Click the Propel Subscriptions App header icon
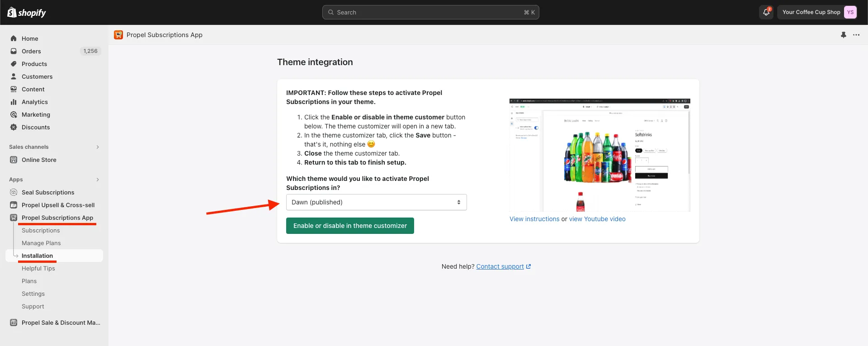This screenshot has height=346, width=868. (x=118, y=35)
